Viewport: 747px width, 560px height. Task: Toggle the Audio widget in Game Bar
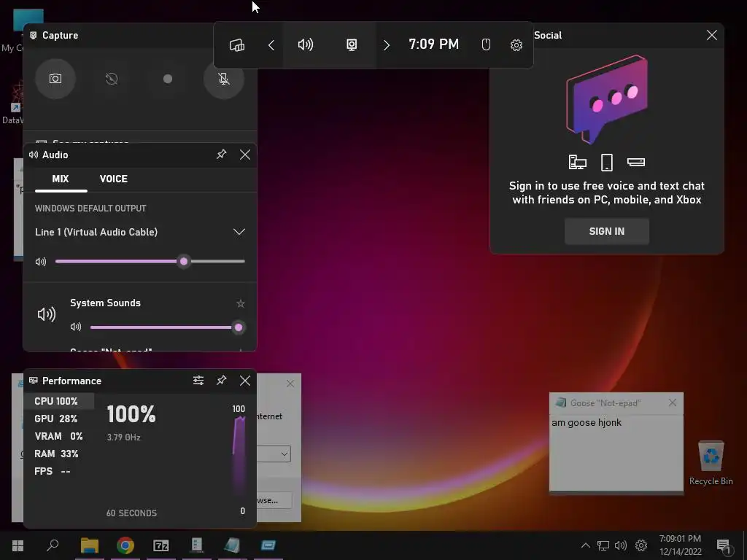(x=306, y=44)
